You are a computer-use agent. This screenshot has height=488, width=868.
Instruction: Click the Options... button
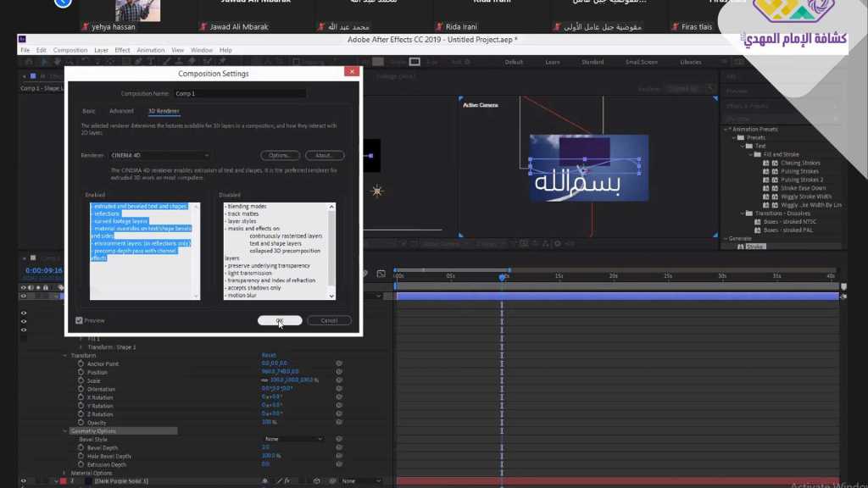tap(280, 156)
